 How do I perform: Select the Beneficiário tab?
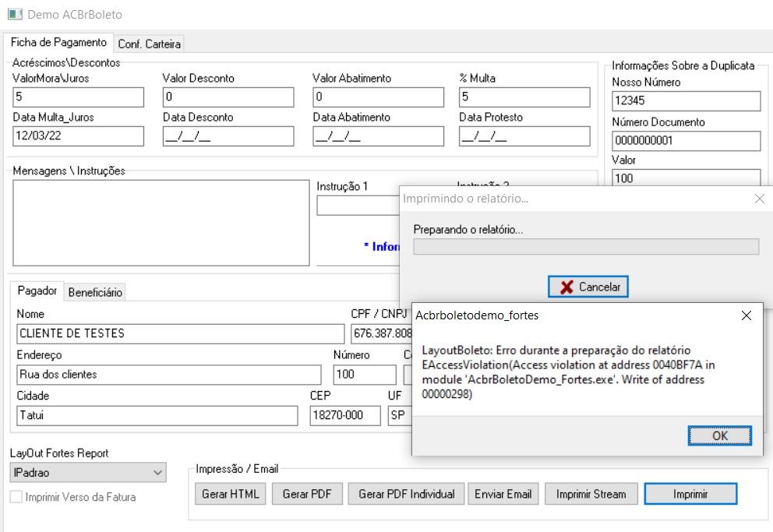pyautogui.click(x=95, y=293)
